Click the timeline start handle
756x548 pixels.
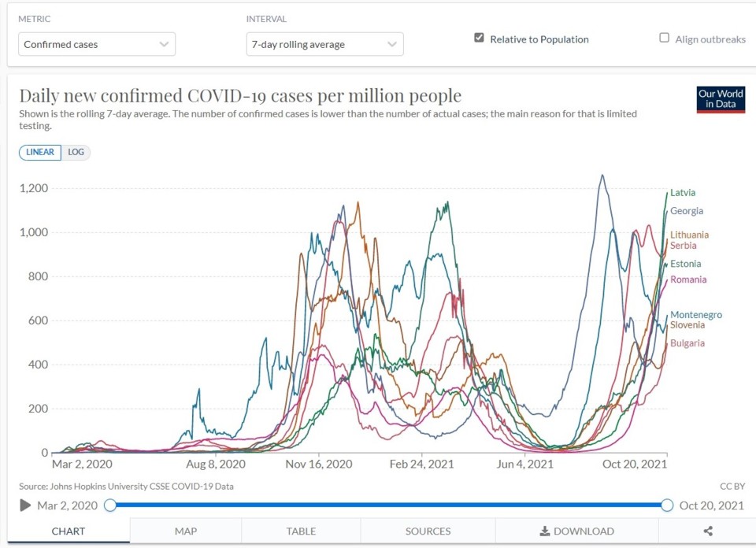pos(110,505)
